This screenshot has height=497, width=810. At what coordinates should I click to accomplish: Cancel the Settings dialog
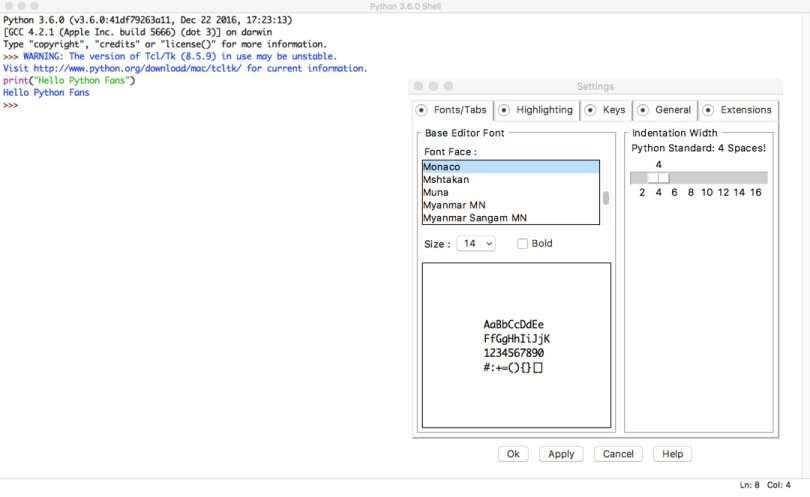pos(618,454)
